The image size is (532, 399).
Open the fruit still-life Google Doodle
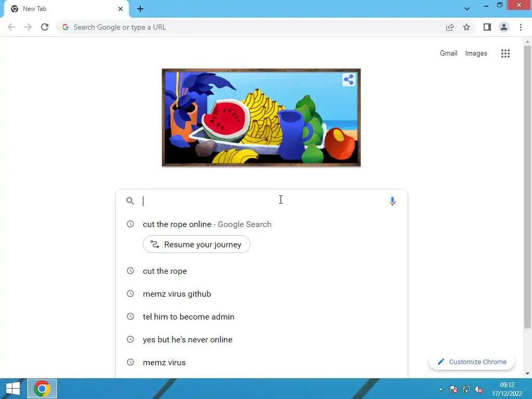[261, 117]
